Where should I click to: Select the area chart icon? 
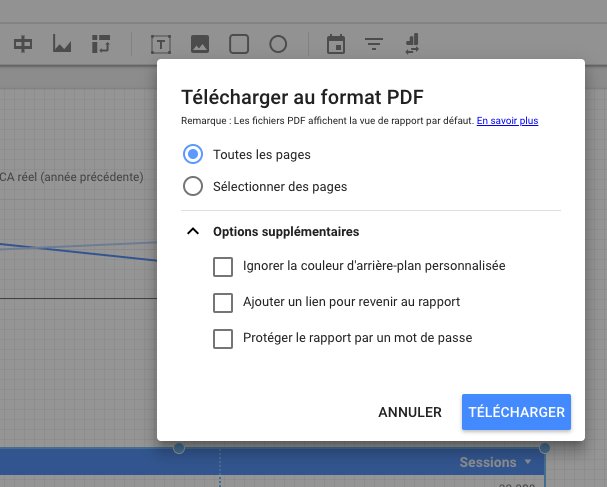pyautogui.click(x=62, y=44)
